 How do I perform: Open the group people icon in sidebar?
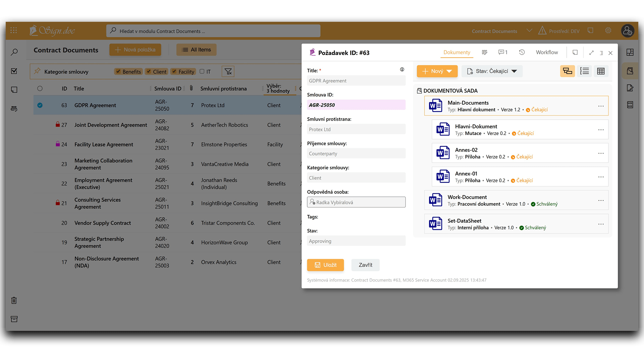pos(14,109)
